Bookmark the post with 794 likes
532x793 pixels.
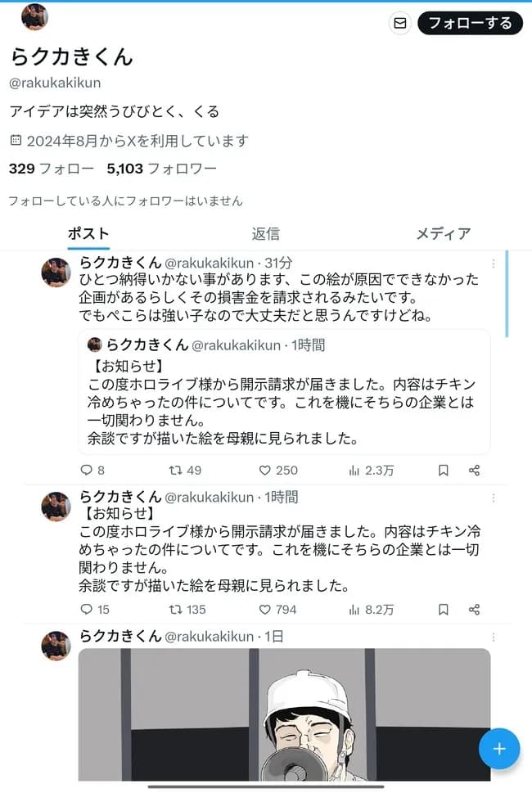442,608
